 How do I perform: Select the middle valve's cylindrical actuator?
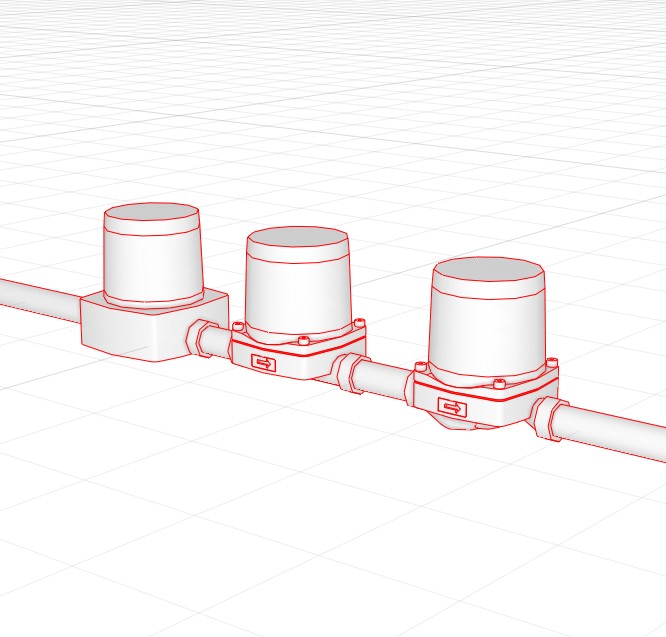coord(298,285)
